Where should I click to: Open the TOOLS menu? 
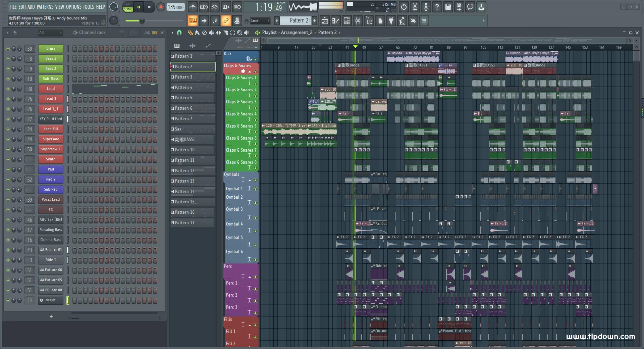tap(89, 7)
